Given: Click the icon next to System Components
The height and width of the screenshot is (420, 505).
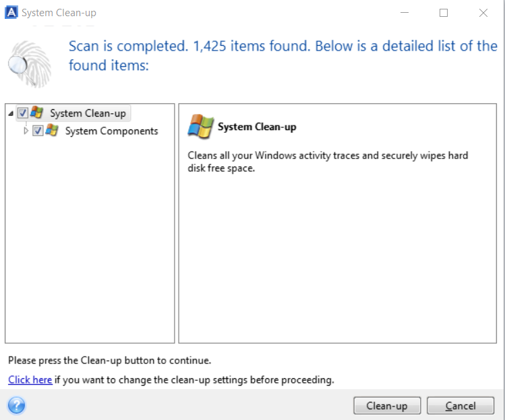Looking at the screenshot, I should (x=52, y=131).
